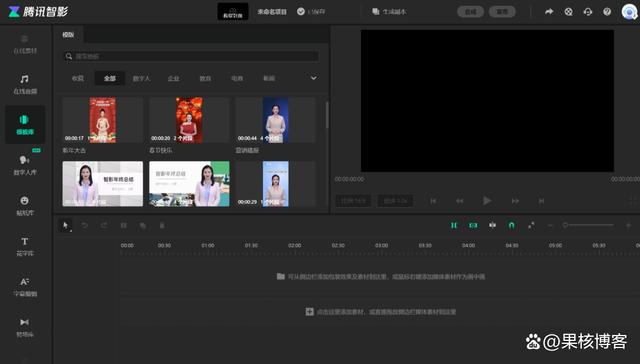The image size is (640, 364).
Task: Jump to start with skip-back control
Action: click(x=433, y=201)
